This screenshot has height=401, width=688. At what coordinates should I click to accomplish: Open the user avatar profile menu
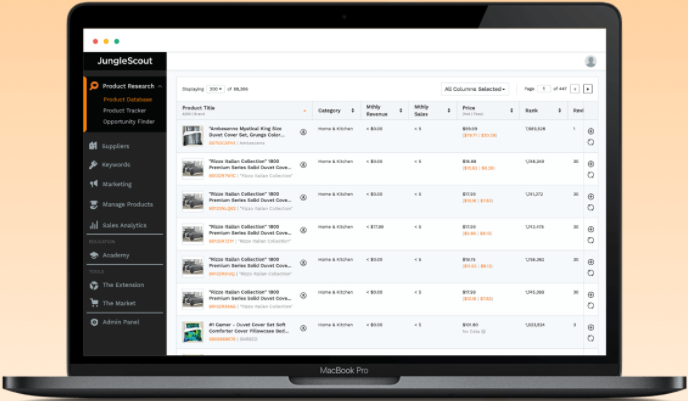[x=591, y=61]
